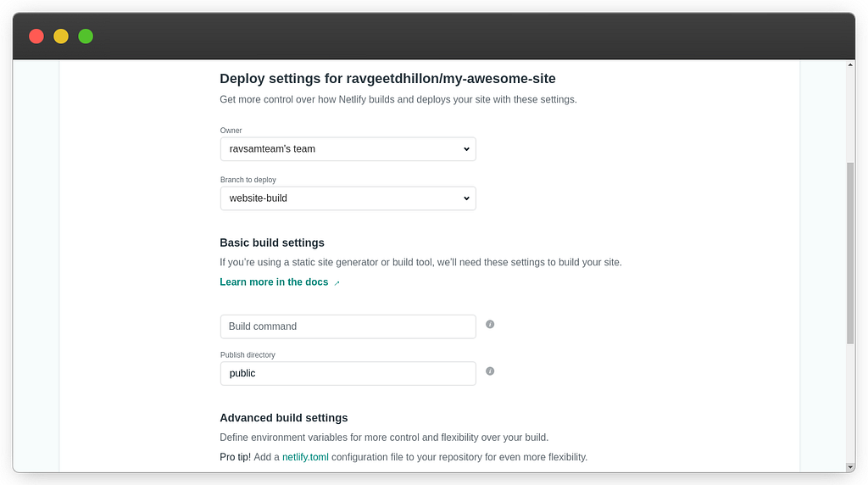Click the scrollbar down arrow
This screenshot has height=485, width=868.
(850, 467)
